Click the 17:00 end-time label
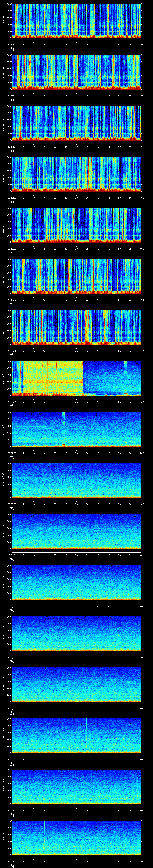153x868 pixels. [x=141, y=147]
